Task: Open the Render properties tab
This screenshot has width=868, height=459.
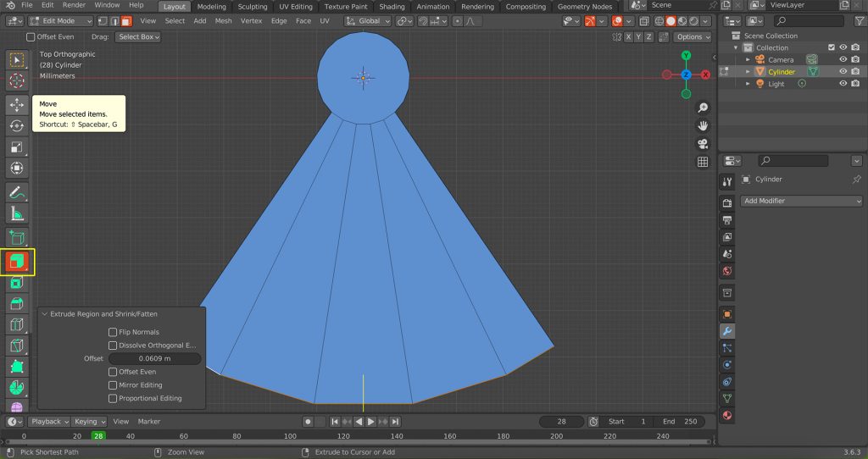Action: pyautogui.click(x=727, y=203)
